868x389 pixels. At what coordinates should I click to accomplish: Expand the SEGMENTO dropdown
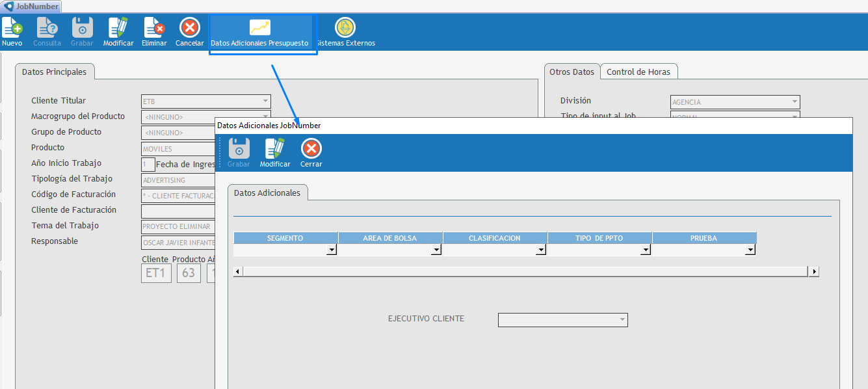pyautogui.click(x=332, y=250)
